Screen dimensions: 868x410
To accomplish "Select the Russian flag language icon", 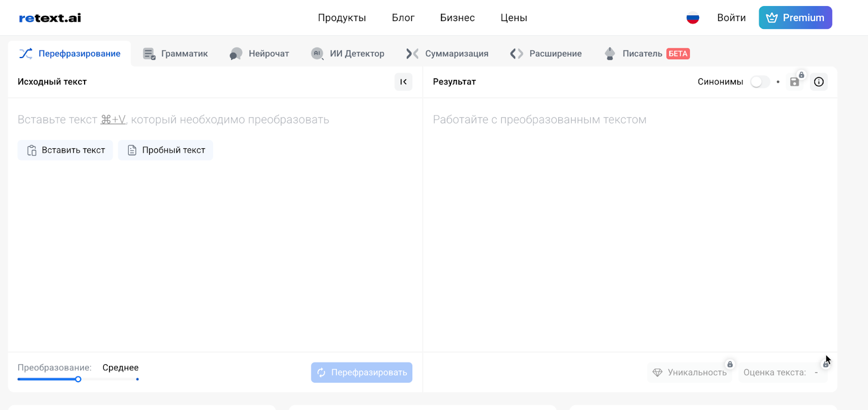I will [693, 18].
